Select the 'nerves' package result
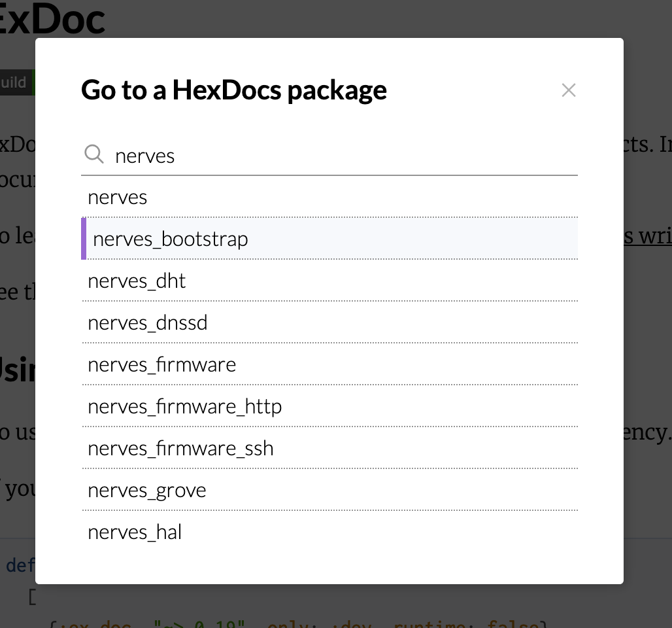The width and height of the screenshot is (672, 628). (118, 197)
